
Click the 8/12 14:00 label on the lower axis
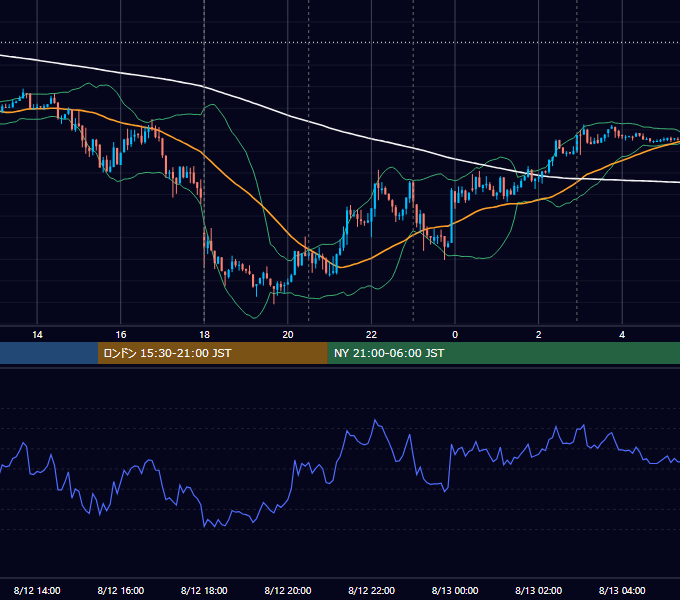(37, 590)
